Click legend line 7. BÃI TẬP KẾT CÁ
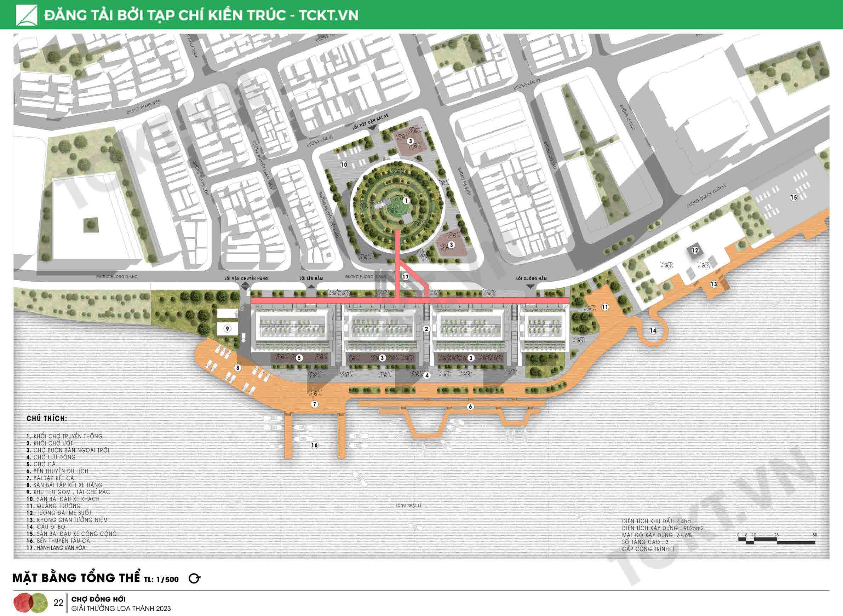 tap(50, 478)
